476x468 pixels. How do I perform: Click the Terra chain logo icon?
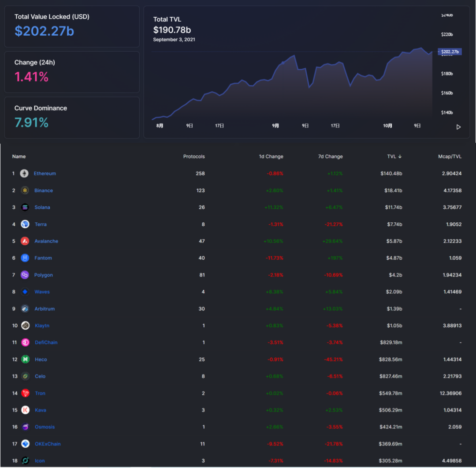point(25,224)
